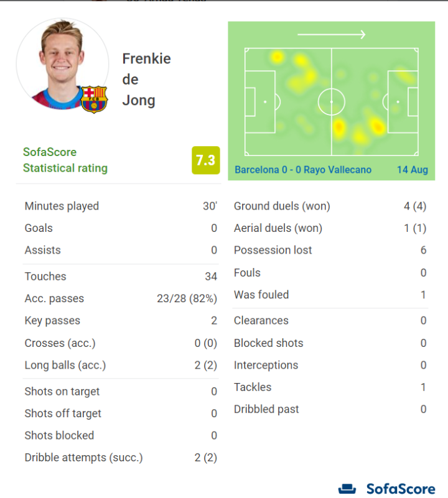Viewport: 448px width, 498px height.
Task: Click the 7.3 rating badge
Action: (x=205, y=160)
